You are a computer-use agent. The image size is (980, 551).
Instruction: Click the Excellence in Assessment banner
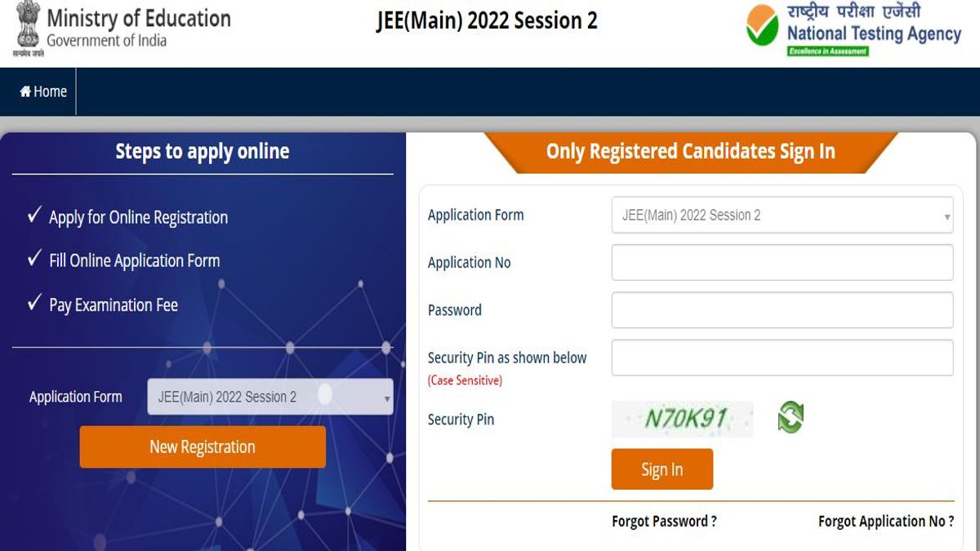828,49
